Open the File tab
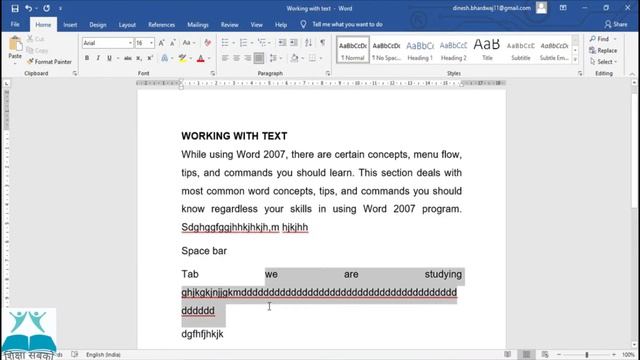Viewport: 640px width, 360px height. 15,24
